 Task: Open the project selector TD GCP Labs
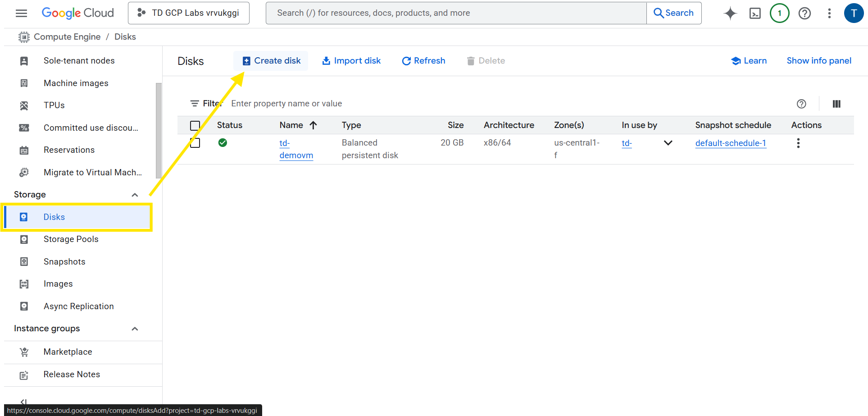(x=189, y=13)
